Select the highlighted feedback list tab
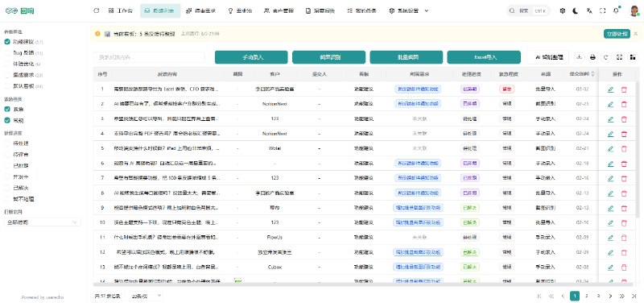This screenshot has width=644, height=303. 160,11
